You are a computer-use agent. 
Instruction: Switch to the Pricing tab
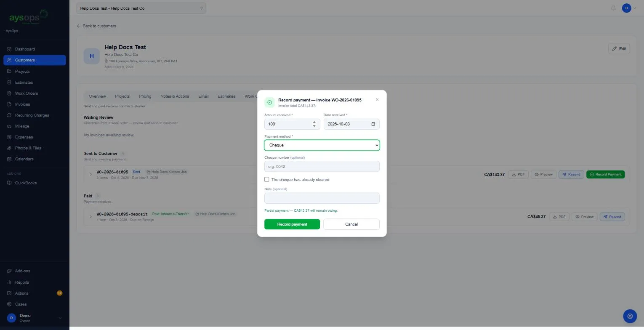coord(145,96)
